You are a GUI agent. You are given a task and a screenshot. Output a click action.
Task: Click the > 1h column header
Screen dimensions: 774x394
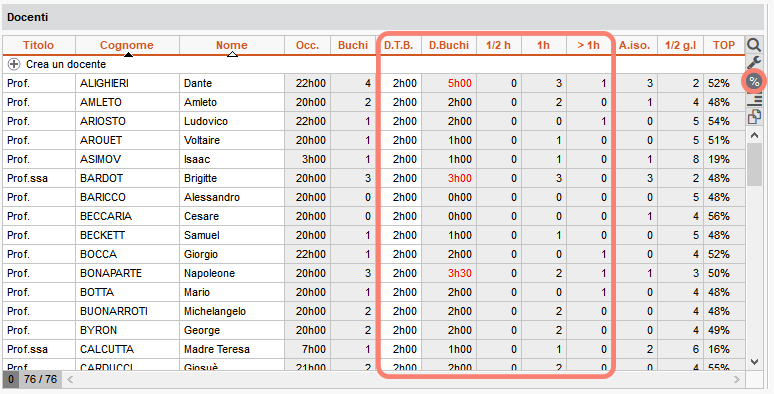pos(588,45)
